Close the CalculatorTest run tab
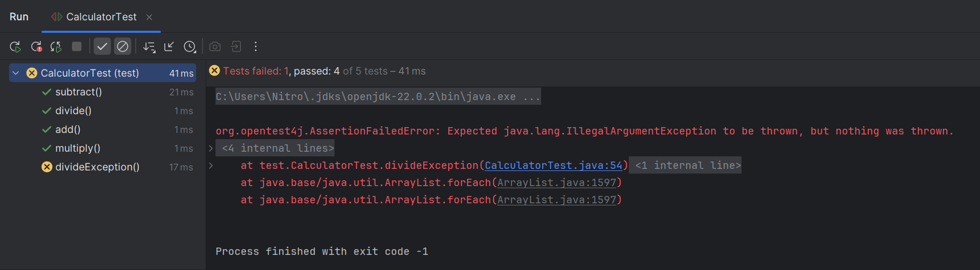The image size is (980, 270). click(x=149, y=17)
